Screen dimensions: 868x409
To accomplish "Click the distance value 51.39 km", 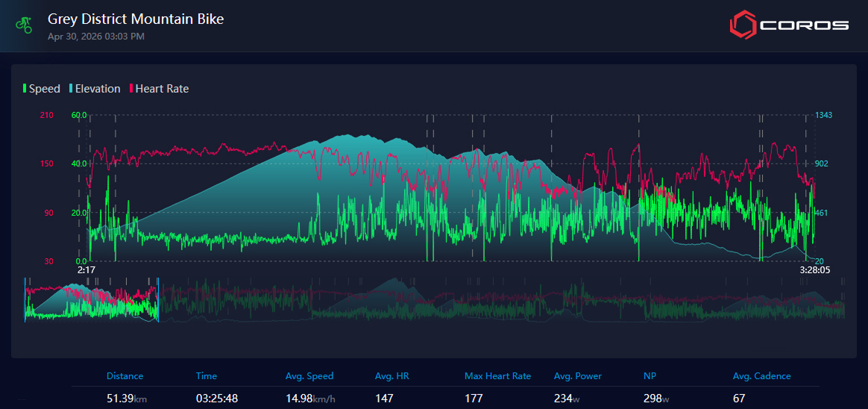I will point(126,399).
